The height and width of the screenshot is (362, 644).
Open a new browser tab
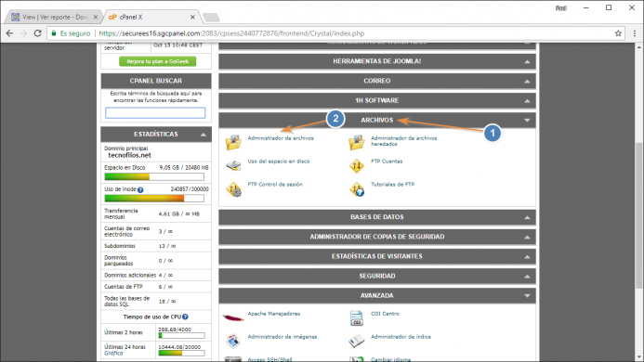(x=211, y=18)
